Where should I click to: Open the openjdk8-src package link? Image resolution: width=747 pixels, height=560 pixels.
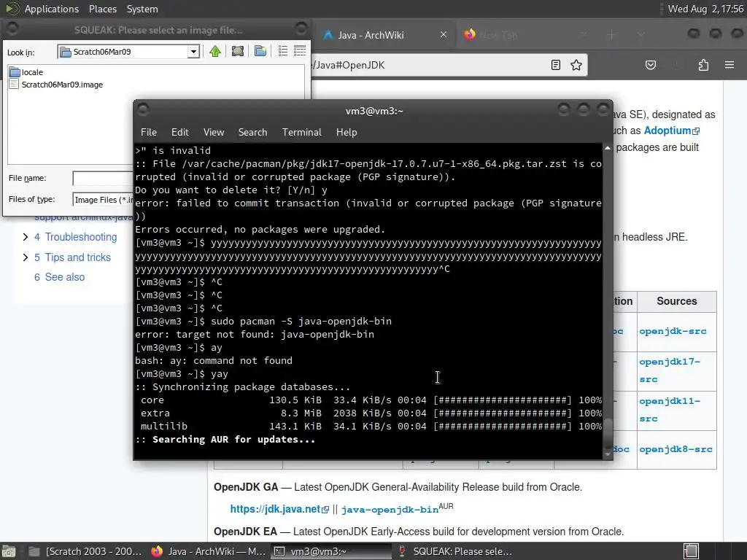[676, 449]
